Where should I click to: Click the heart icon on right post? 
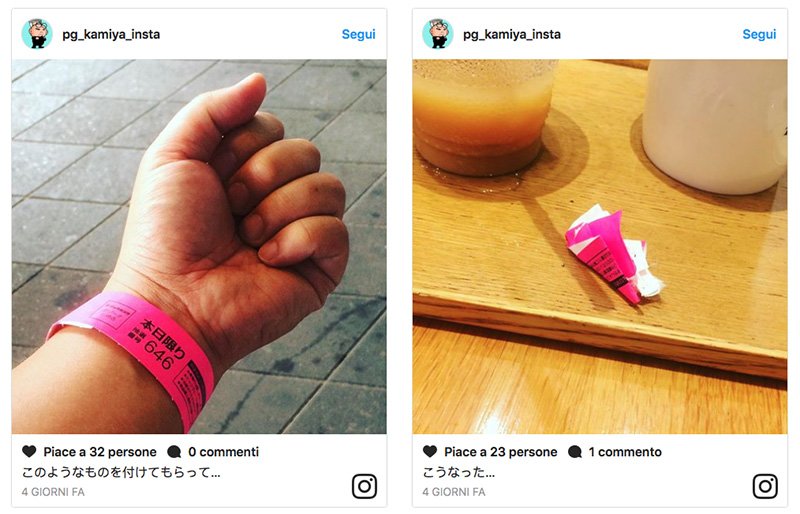430,451
